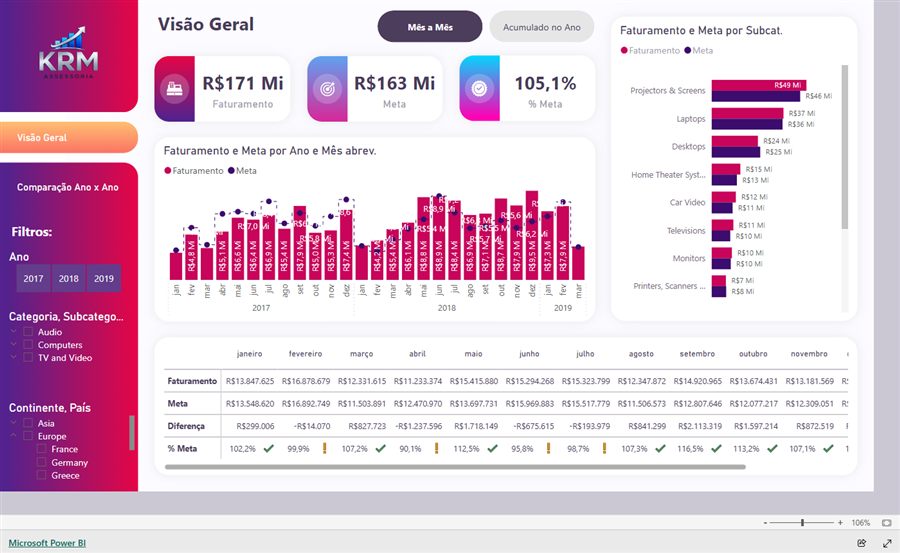
Task: Open fullscreen mode with the arrows icon
Action: pos(887,543)
